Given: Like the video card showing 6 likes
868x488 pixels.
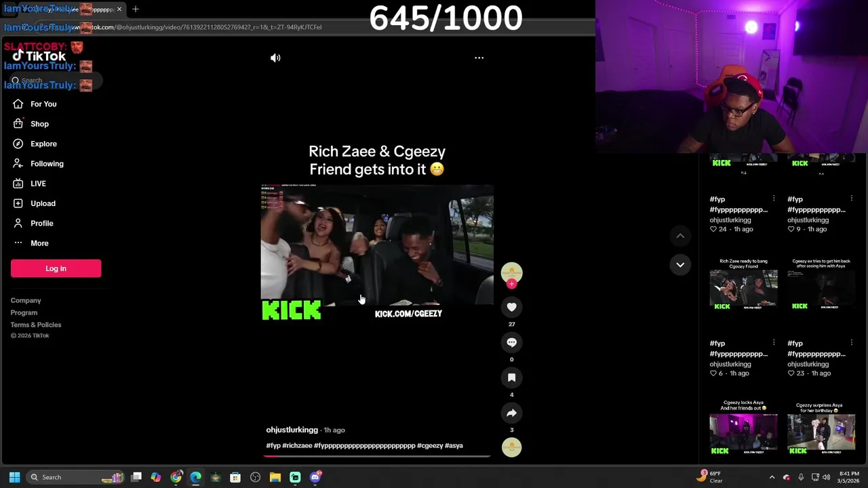Looking at the screenshot, I should [713, 373].
